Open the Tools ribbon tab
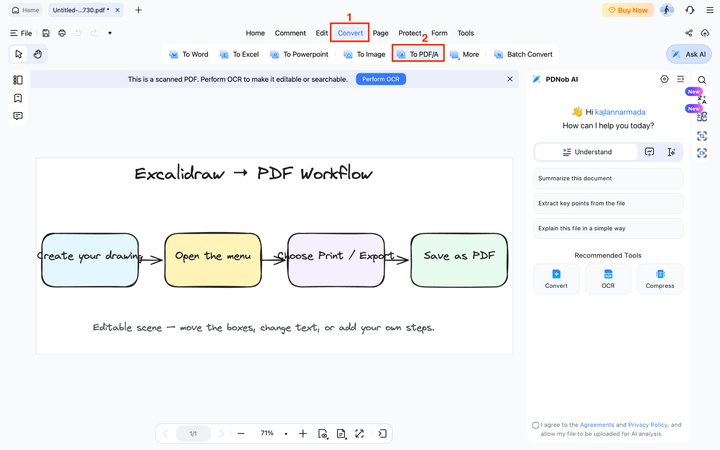 465,33
